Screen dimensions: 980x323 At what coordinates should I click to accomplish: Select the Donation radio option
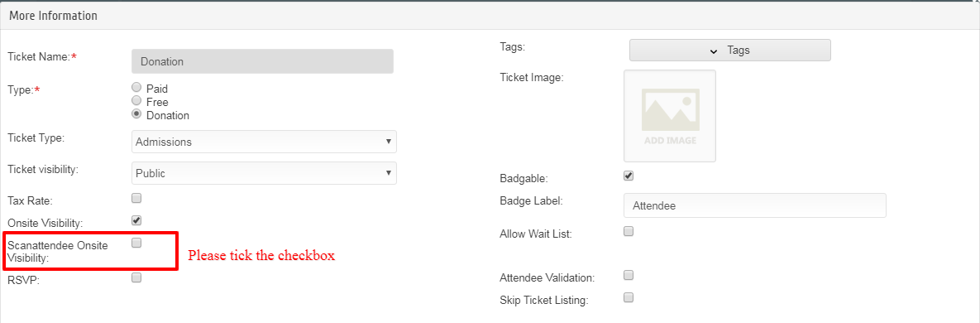(136, 114)
